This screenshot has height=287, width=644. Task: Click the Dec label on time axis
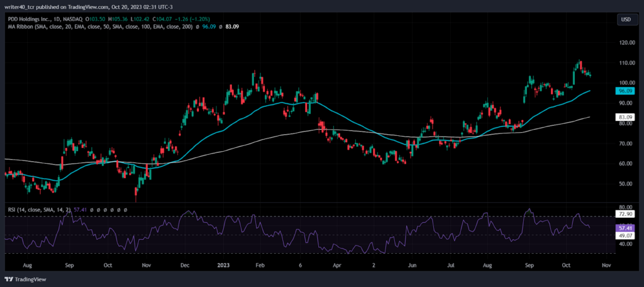pos(184,266)
